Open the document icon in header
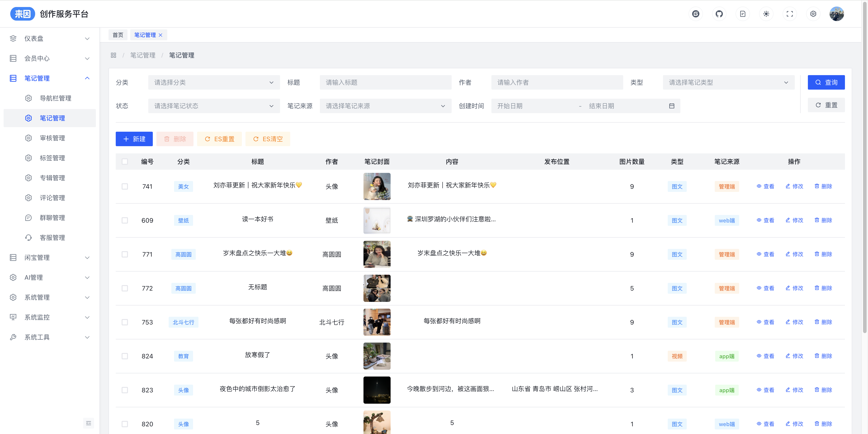This screenshot has height=434, width=868. pyautogui.click(x=743, y=14)
